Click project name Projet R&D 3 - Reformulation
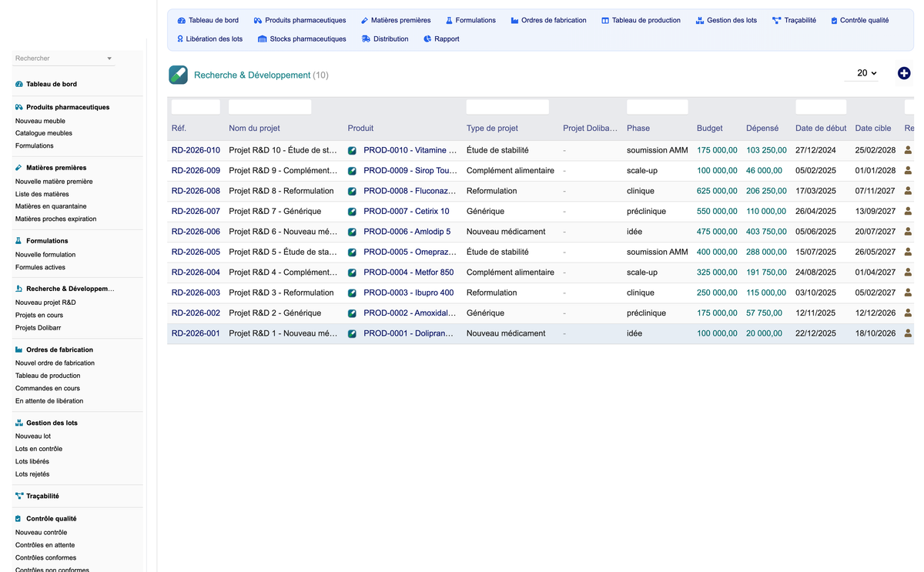 (x=282, y=293)
